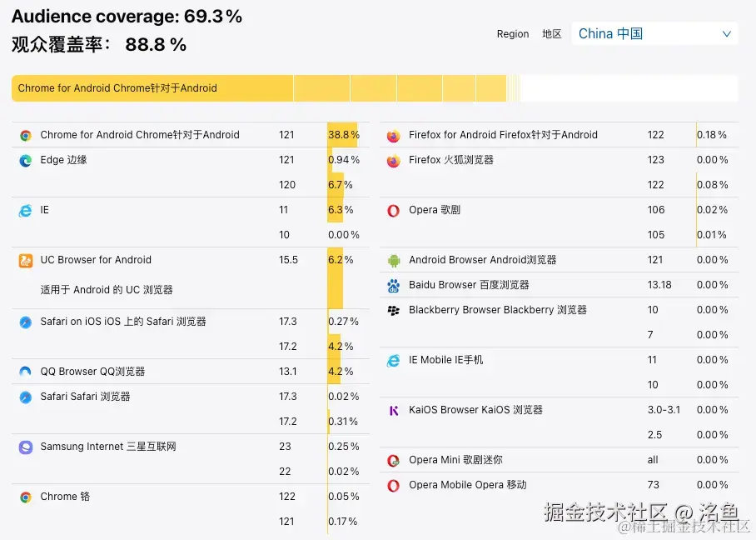756x540 pixels.
Task: Click the IE browser icon
Action: [25, 210]
